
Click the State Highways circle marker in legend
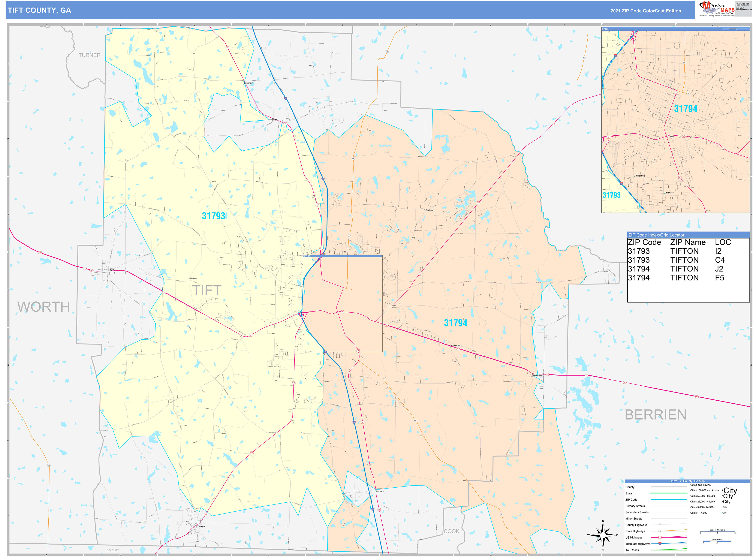click(660, 531)
